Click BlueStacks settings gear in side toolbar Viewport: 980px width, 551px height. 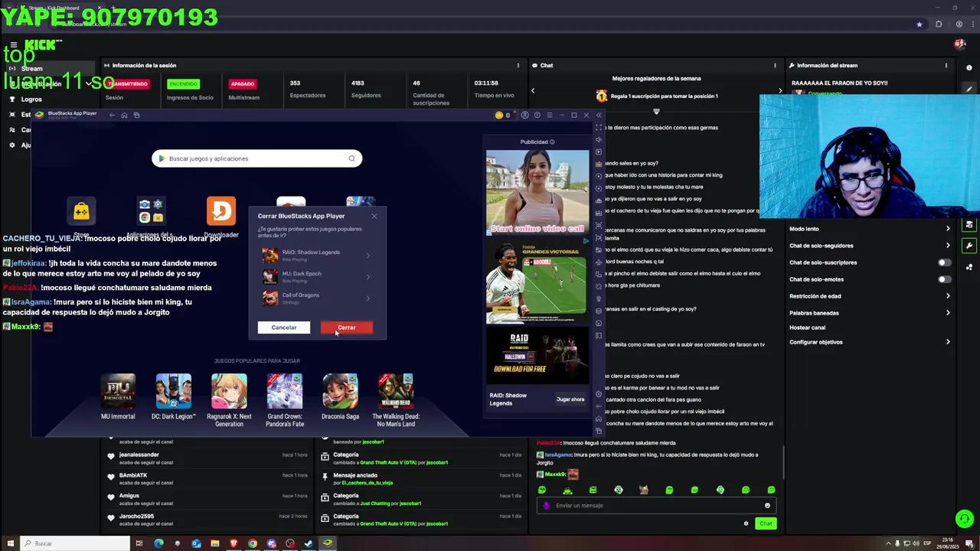pos(599,394)
